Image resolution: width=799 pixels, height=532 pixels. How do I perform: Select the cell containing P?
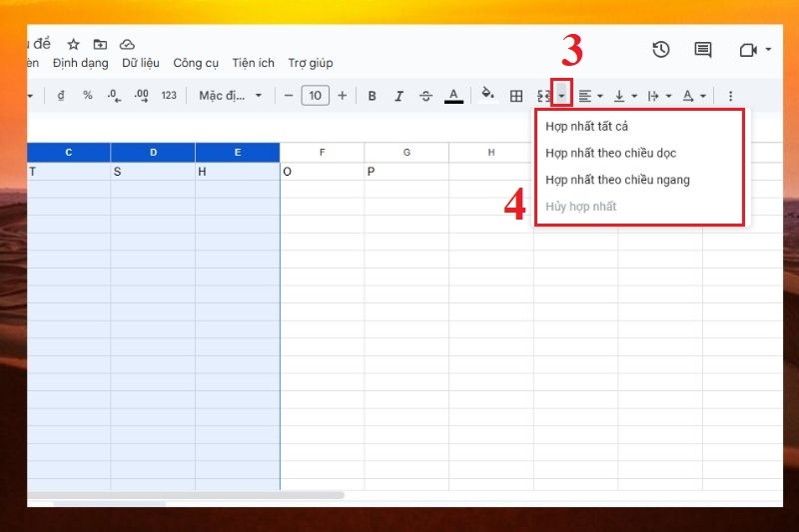(406, 172)
